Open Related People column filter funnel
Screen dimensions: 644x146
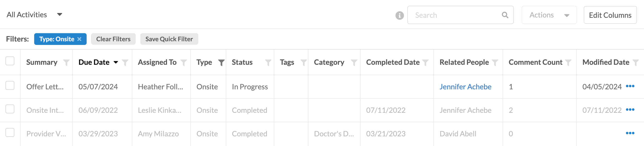(x=495, y=62)
